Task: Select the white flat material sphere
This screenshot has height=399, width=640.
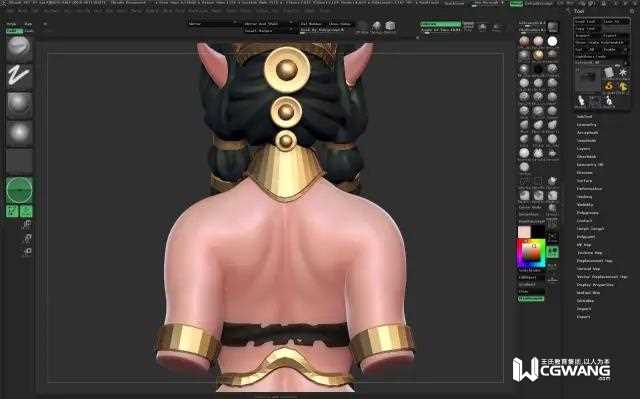Action: pyautogui.click(x=552, y=41)
